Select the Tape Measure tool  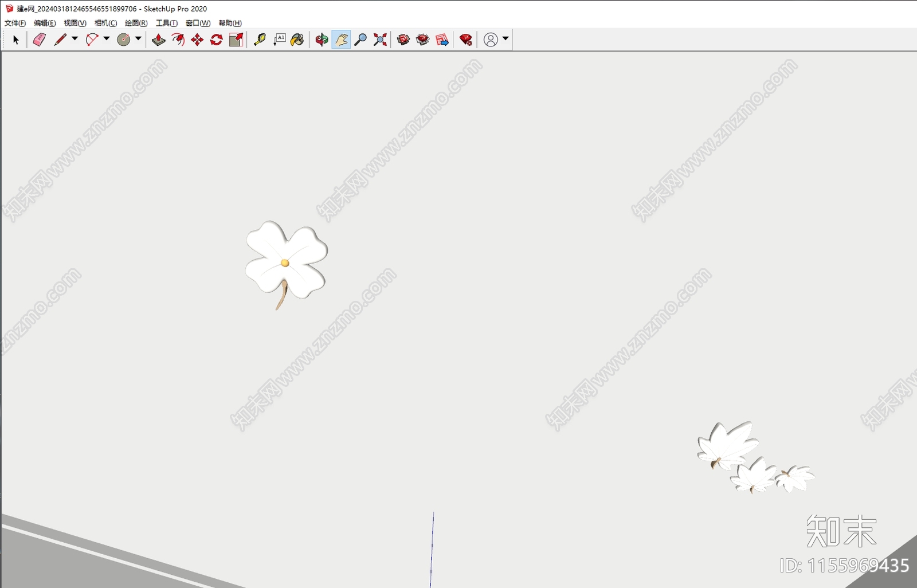click(x=260, y=40)
